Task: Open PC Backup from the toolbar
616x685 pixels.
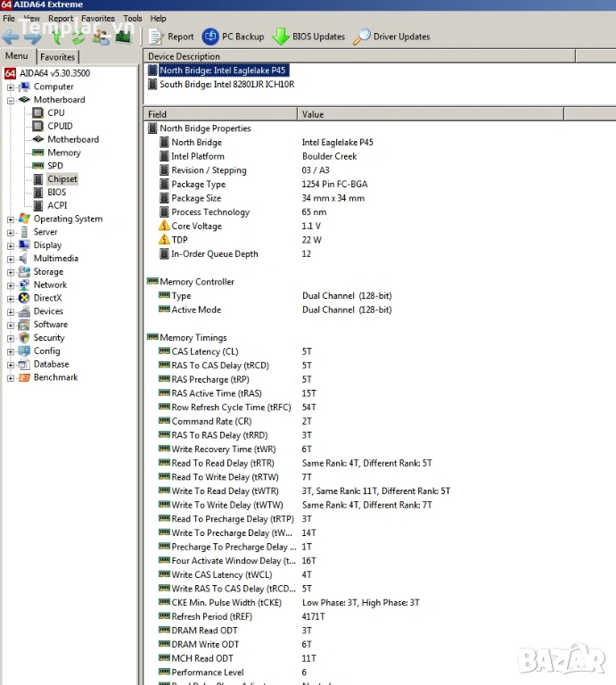Action: point(210,37)
